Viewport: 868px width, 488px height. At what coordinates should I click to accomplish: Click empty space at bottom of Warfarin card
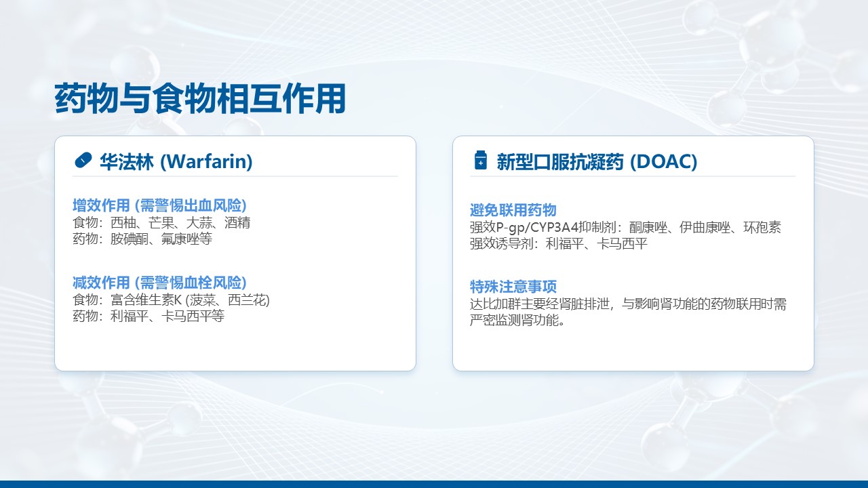(235, 349)
